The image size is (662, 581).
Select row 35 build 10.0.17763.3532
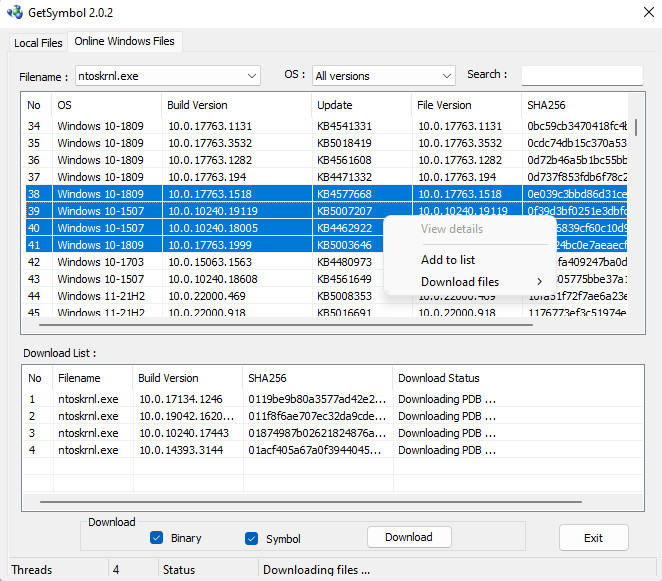tap(326, 143)
